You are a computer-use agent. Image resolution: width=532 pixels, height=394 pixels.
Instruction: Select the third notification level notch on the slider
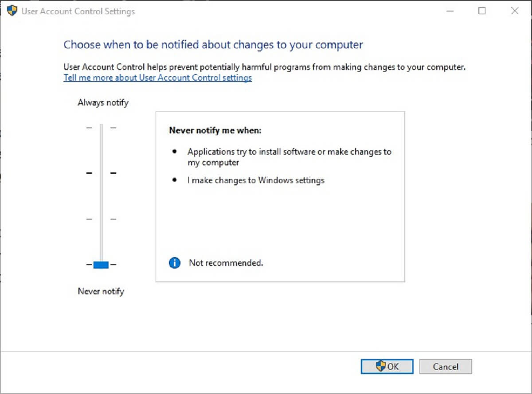101,218
